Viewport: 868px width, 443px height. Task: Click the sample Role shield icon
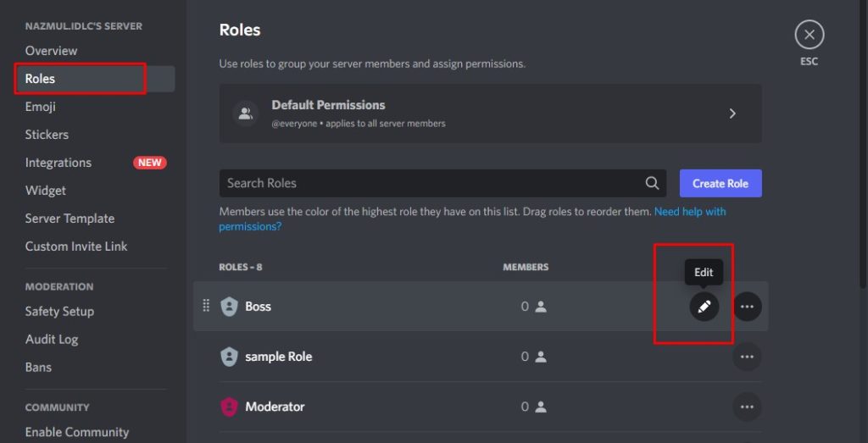tap(229, 357)
